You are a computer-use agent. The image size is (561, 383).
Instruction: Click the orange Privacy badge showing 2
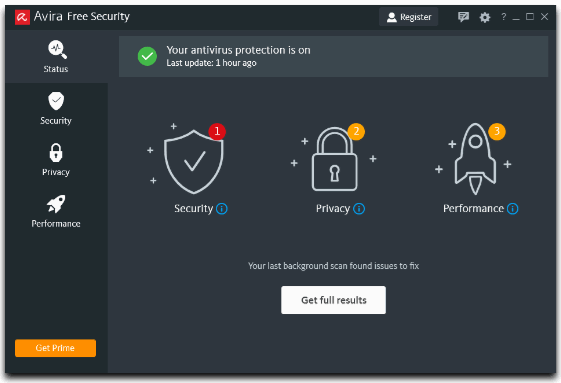tap(356, 131)
